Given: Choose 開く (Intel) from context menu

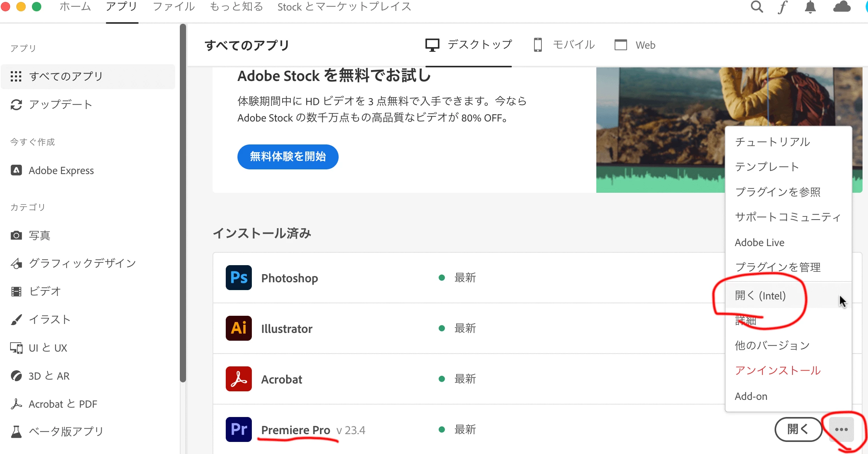Looking at the screenshot, I should pyautogui.click(x=760, y=296).
